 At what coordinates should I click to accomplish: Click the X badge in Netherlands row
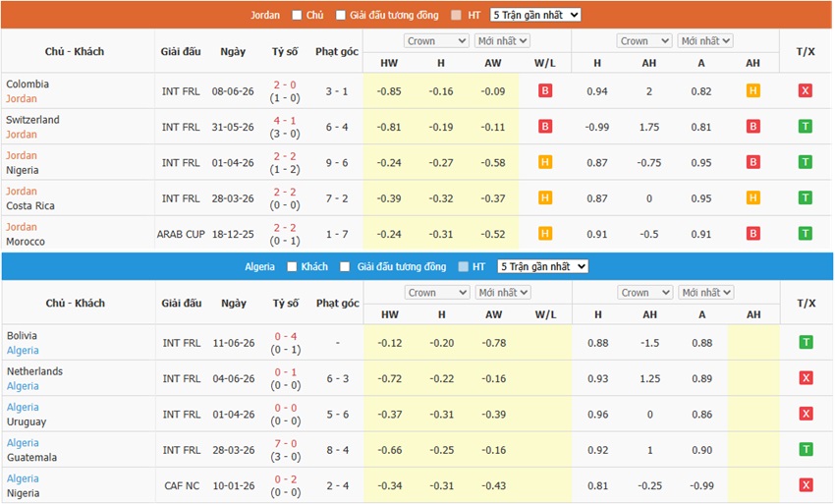[806, 377]
